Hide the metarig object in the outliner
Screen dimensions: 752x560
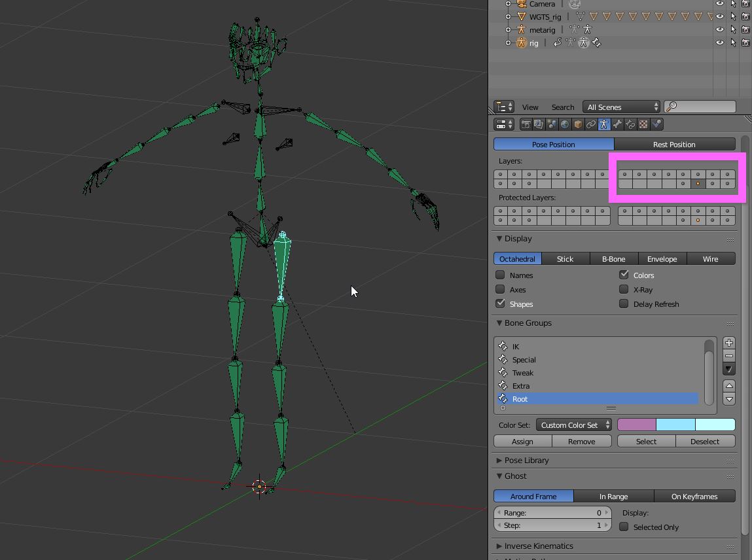[720, 29]
